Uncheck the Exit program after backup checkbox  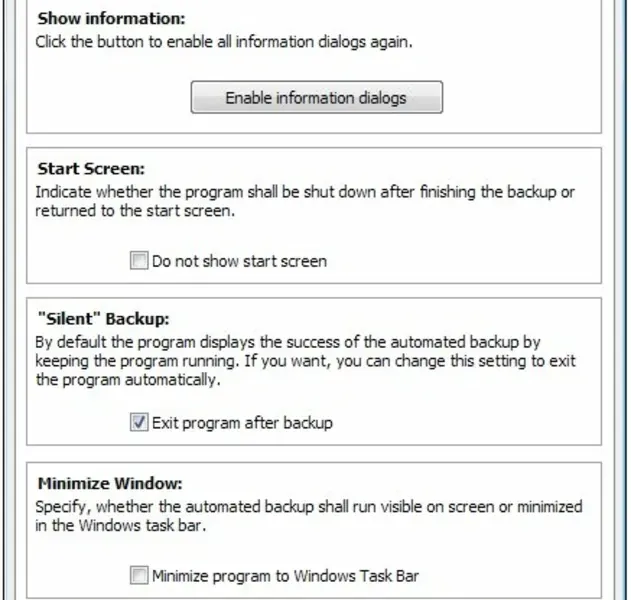(x=138, y=423)
